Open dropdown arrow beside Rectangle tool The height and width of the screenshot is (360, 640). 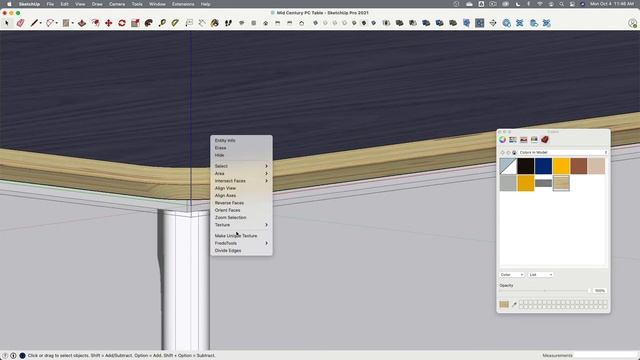[72, 23]
